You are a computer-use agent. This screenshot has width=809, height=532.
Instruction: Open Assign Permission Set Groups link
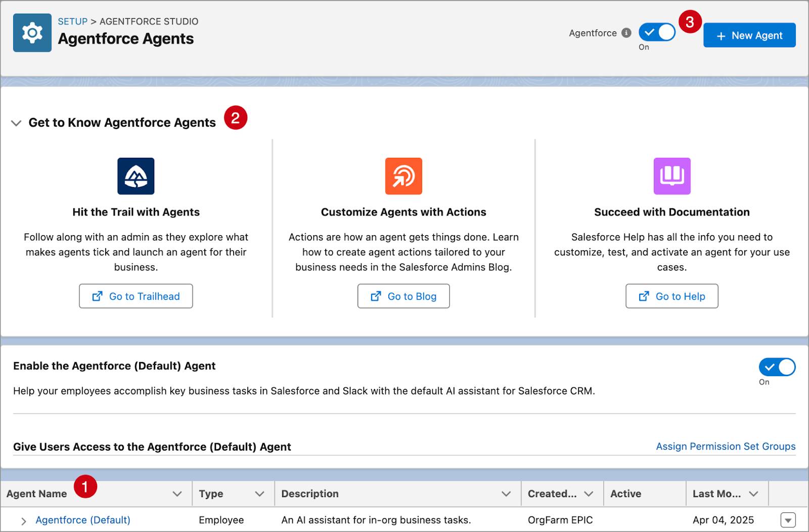coord(726,447)
